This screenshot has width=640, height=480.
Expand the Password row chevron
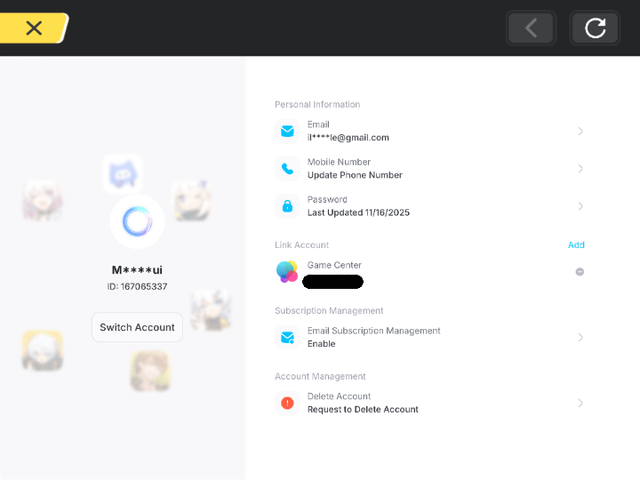click(580, 206)
